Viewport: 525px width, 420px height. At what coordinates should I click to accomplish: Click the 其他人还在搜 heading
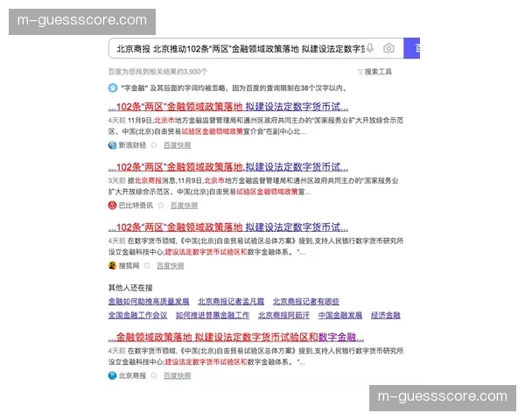tap(130, 288)
